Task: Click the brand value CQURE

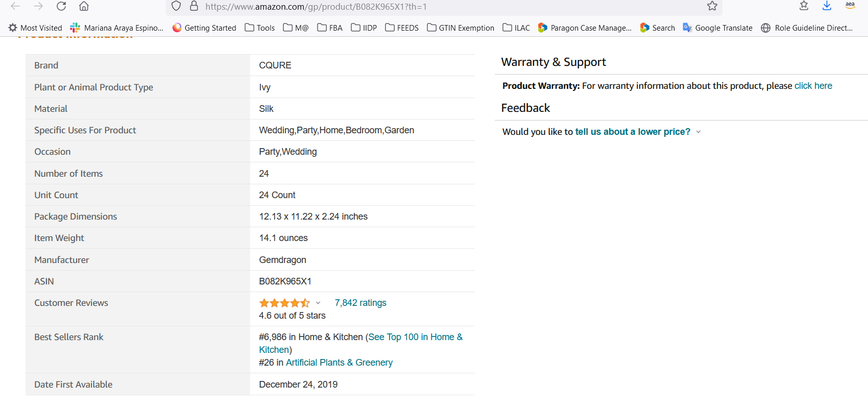Action: (275, 65)
